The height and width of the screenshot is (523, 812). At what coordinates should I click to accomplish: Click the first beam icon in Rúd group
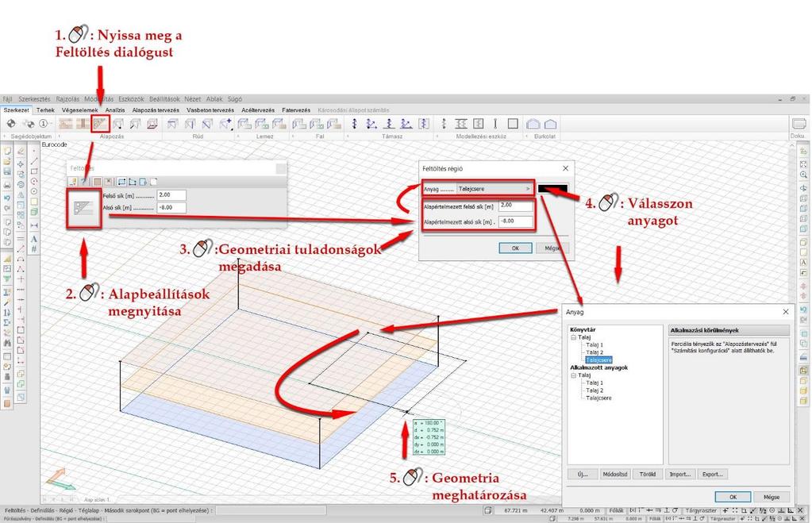tap(172, 124)
